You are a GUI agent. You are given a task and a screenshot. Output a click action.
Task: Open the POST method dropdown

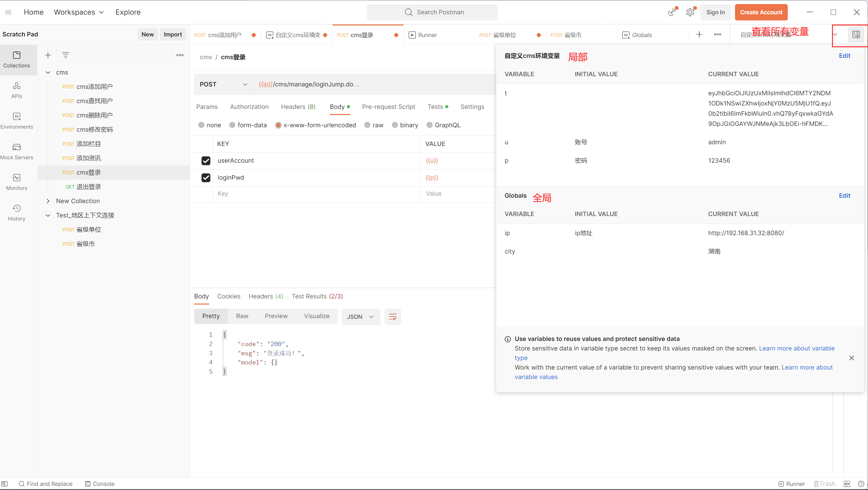pos(223,84)
